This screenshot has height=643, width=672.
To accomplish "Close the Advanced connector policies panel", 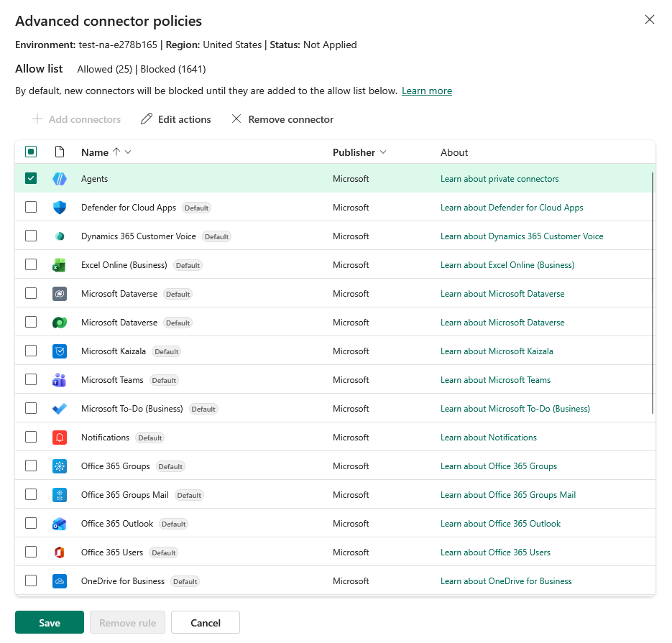I will point(649,19).
